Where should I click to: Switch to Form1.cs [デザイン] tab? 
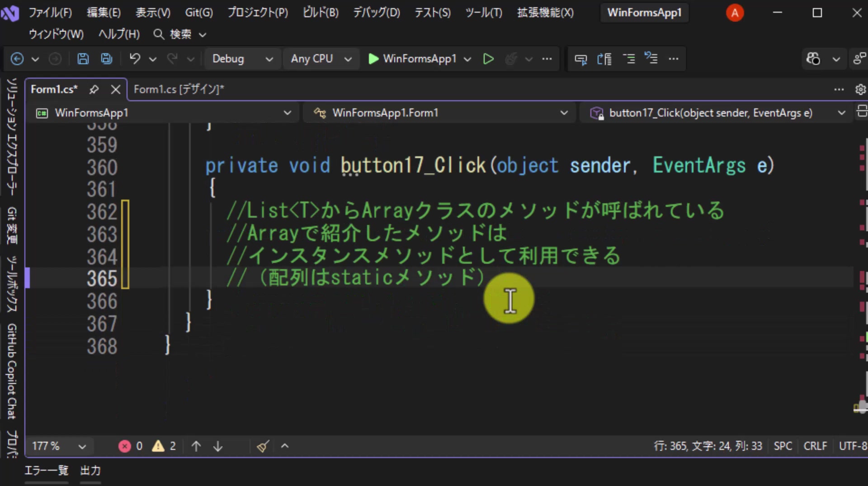179,89
